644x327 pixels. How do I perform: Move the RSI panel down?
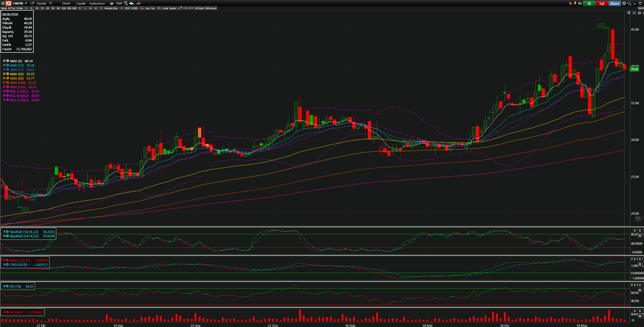pos(640,285)
